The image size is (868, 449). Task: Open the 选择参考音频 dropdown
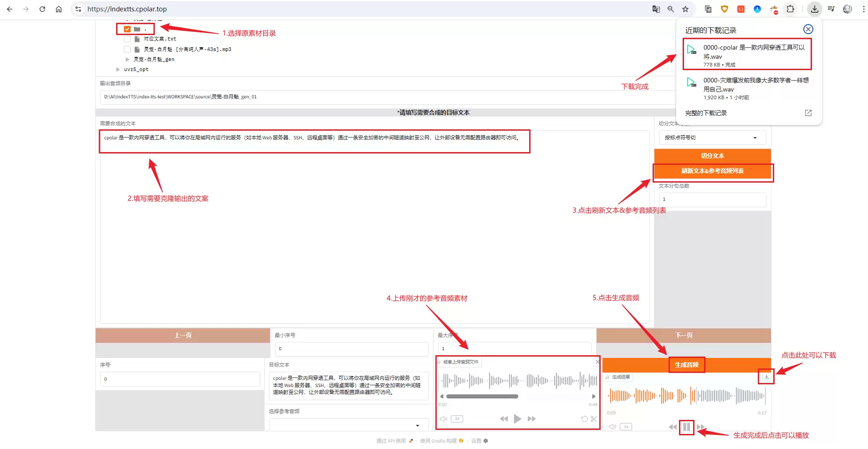[x=349, y=425]
